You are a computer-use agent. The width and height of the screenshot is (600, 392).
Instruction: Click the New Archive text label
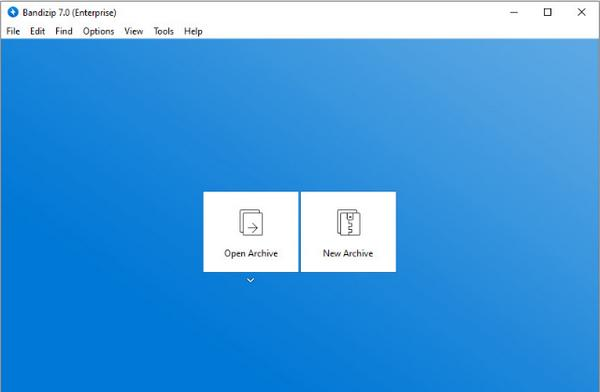(x=348, y=253)
